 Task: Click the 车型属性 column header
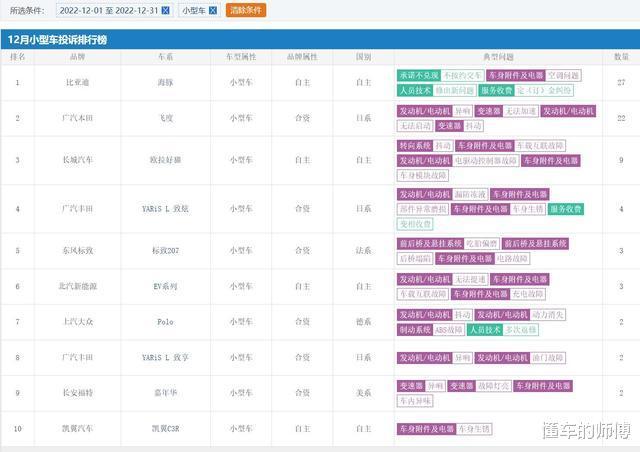[x=241, y=57]
